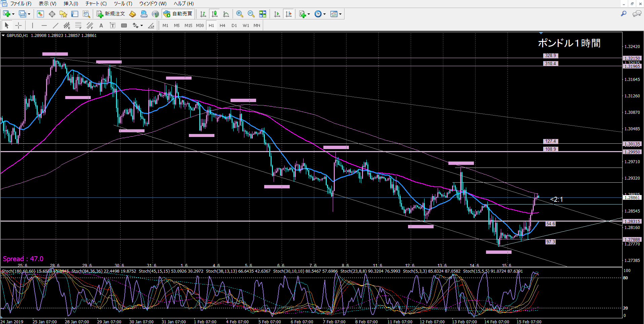Open the Arrows objects dropdown arrow
Image resolution: width=644 pixels, height=324 pixels.
(x=142, y=26)
